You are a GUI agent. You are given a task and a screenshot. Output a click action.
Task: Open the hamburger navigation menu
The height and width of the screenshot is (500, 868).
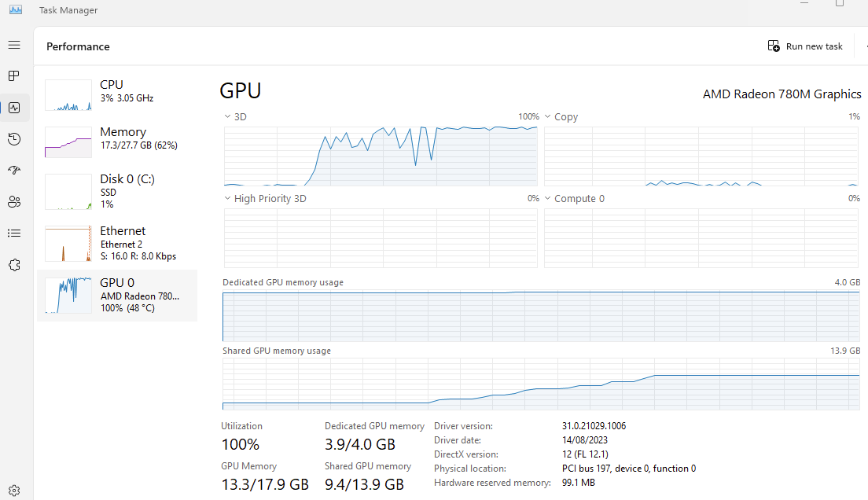pyautogui.click(x=14, y=46)
